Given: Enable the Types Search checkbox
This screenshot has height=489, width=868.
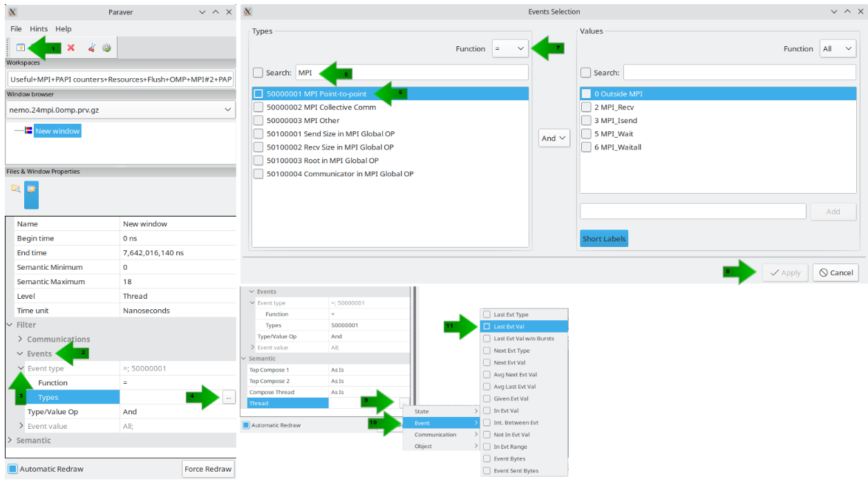Looking at the screenshot, I should (258, 73).
